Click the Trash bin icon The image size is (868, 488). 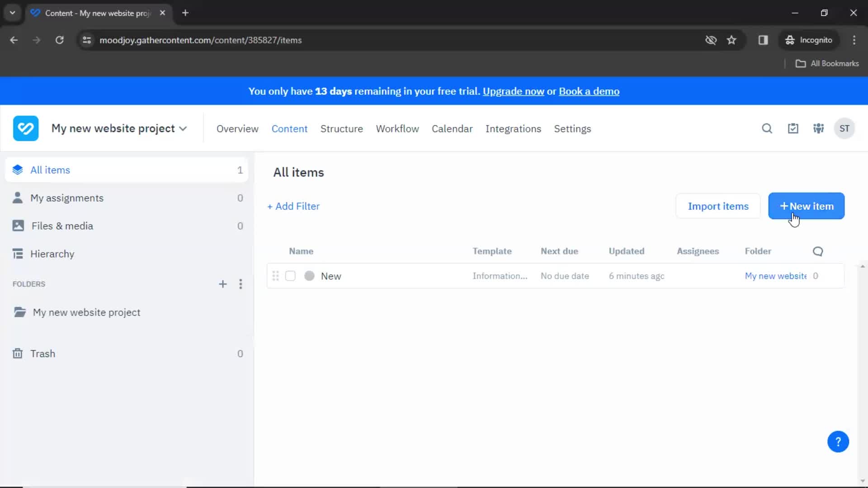18,354
